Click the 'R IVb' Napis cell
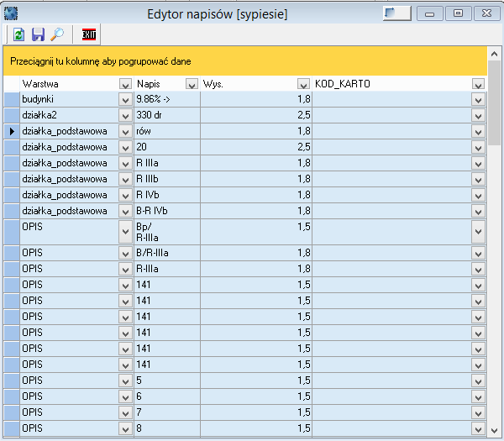 167,195
